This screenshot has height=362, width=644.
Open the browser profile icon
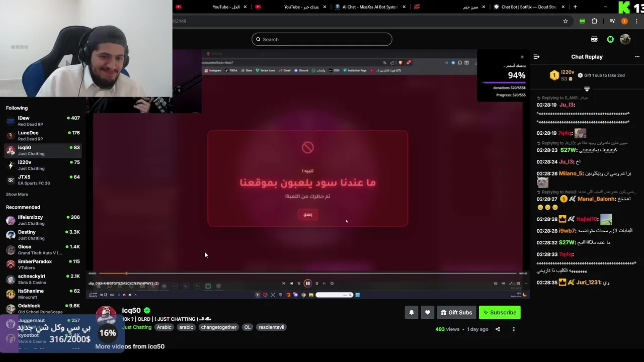coord(624,21)
